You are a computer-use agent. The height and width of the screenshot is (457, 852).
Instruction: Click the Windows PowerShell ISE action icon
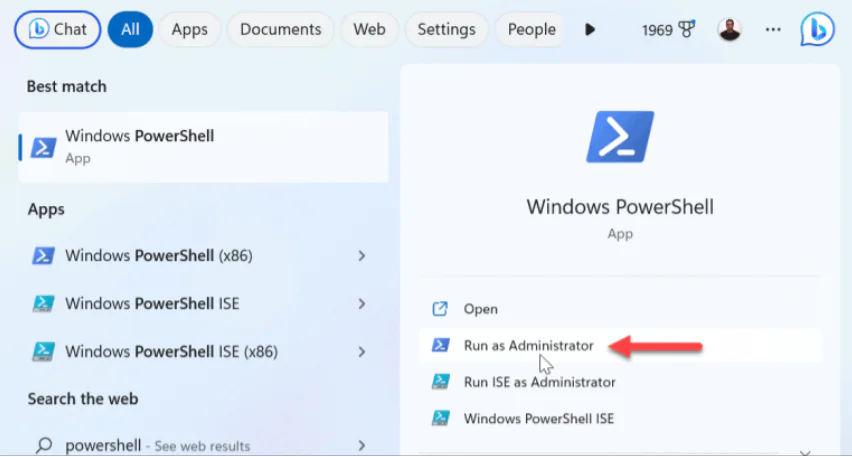(x=440, y=418)
